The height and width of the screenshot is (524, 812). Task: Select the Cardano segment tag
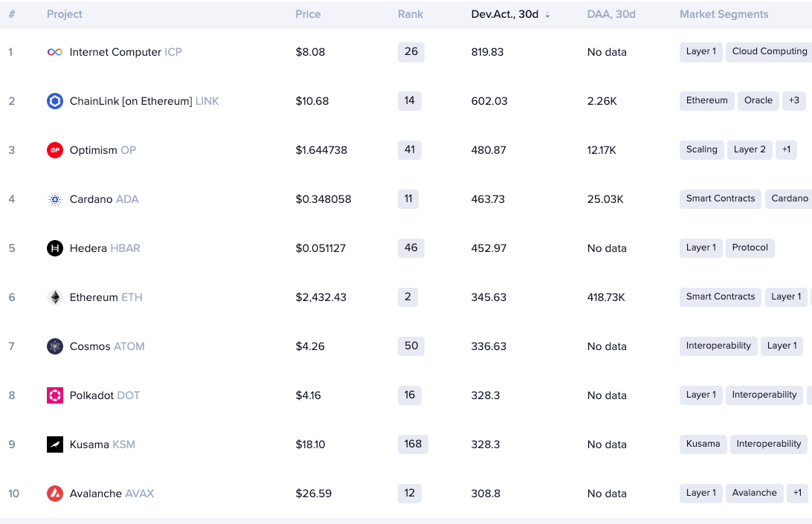click(789, 199)
